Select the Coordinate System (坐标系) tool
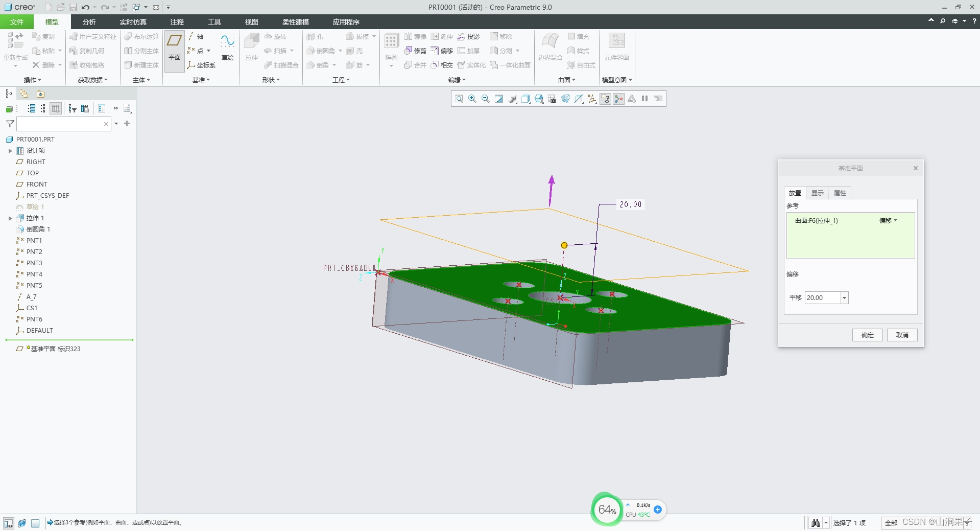 point(201,65)
